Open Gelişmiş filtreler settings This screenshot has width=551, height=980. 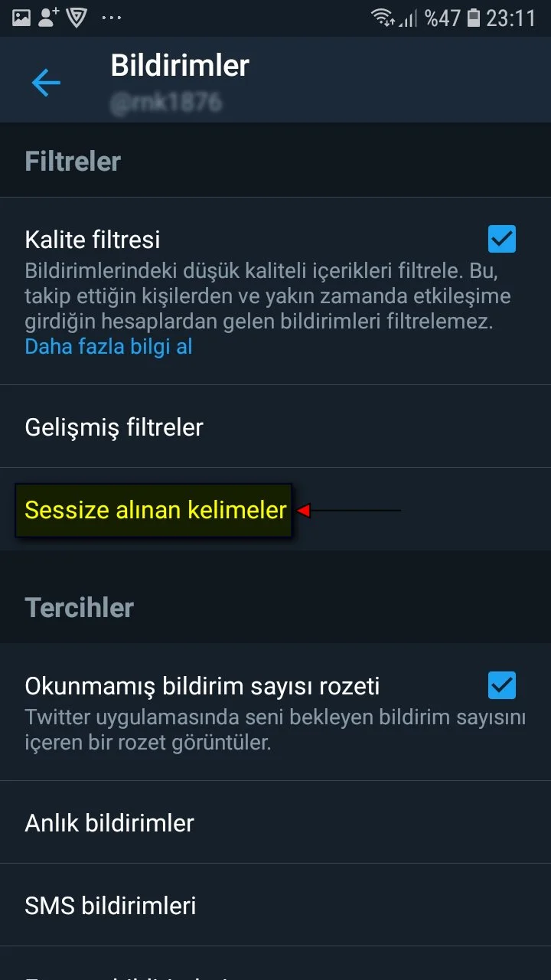click(275, 426)
